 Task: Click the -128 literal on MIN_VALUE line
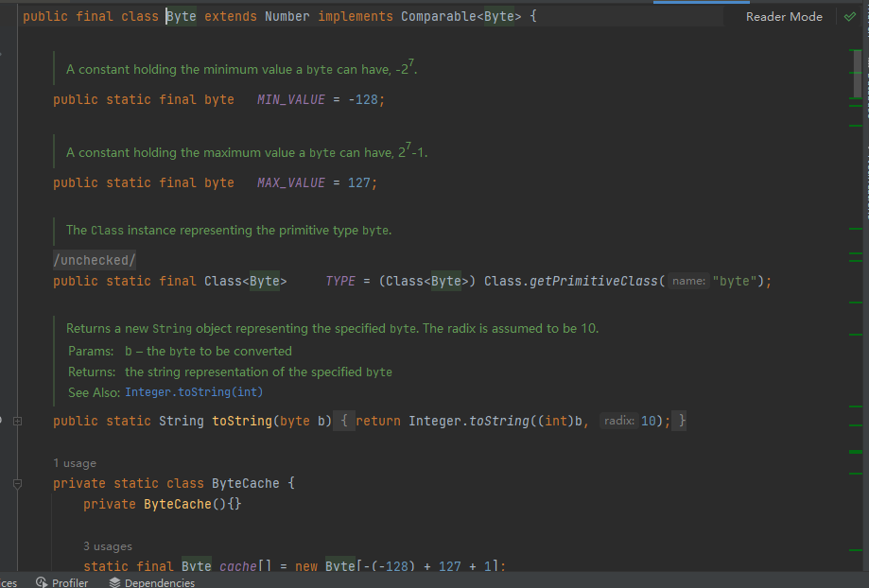click(x=363, y=100)
